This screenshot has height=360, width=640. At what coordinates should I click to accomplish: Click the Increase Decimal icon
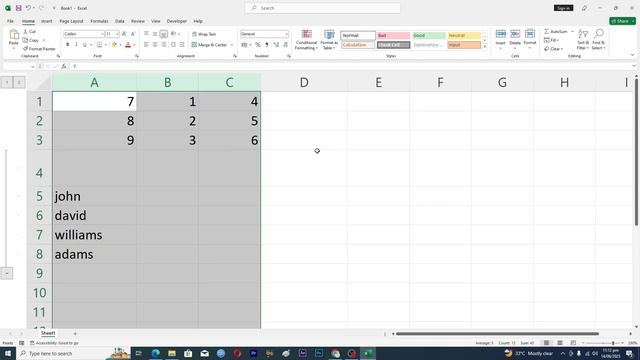coord(276,45)
